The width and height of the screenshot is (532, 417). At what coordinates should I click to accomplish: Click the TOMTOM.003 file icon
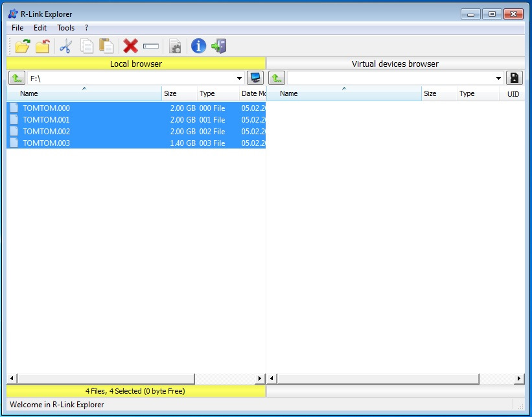[x=14, y=143]
